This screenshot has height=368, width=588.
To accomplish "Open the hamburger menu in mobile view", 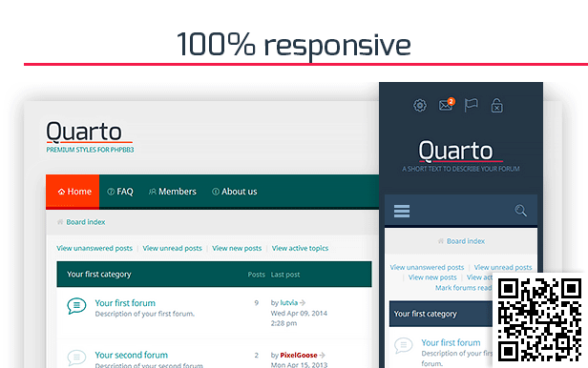I will click(402, 211).
